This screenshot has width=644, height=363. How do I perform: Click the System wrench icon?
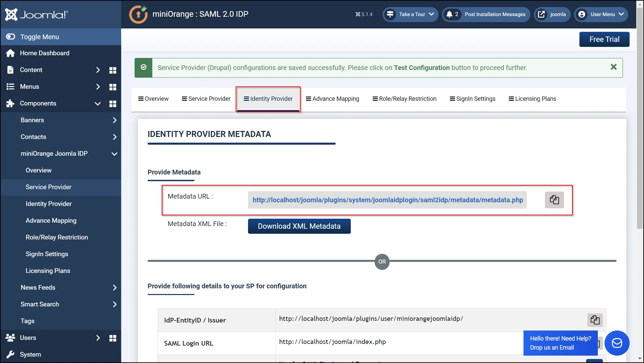[10, 354]
